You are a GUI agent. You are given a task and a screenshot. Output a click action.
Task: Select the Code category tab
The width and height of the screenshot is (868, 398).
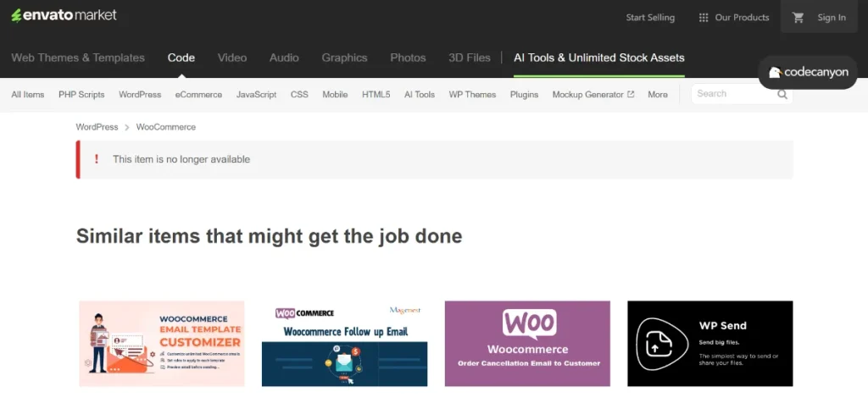[181, 58]
